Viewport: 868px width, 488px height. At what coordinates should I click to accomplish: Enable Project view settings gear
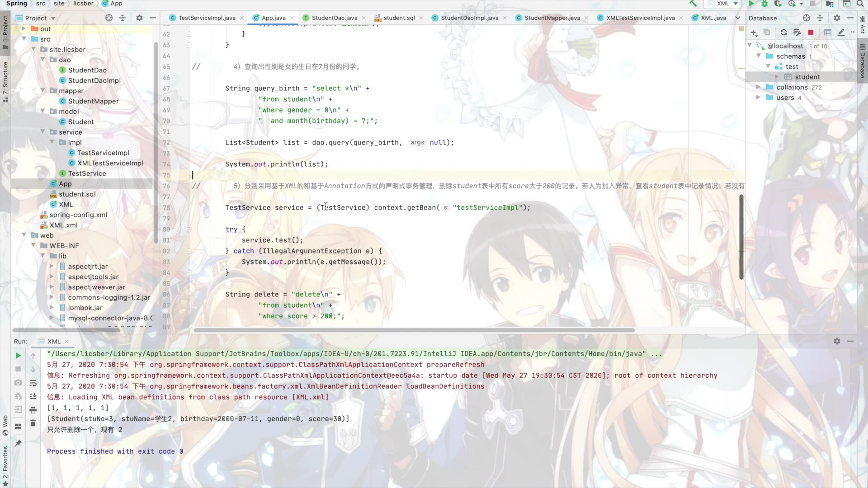(x=139, y=18)
